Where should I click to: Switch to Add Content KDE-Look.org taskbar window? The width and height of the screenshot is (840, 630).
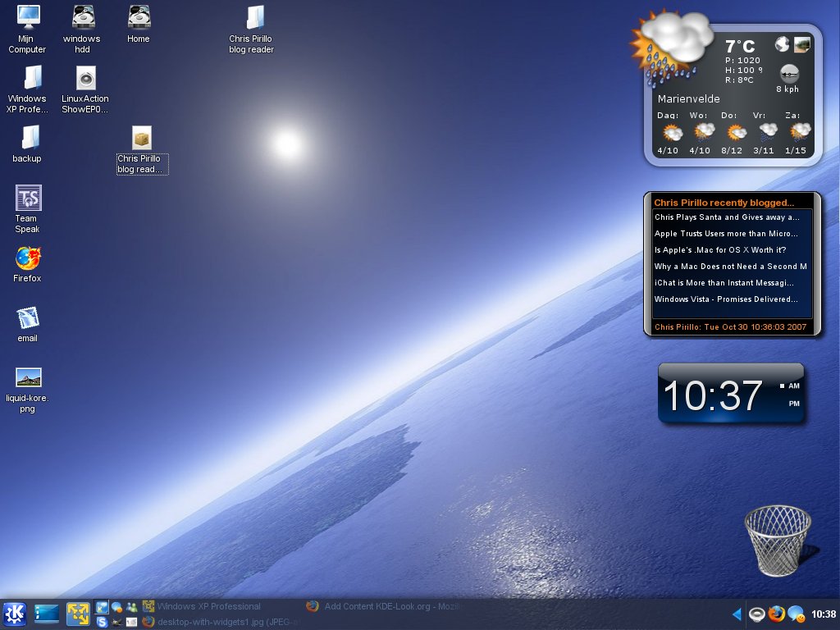384,606
